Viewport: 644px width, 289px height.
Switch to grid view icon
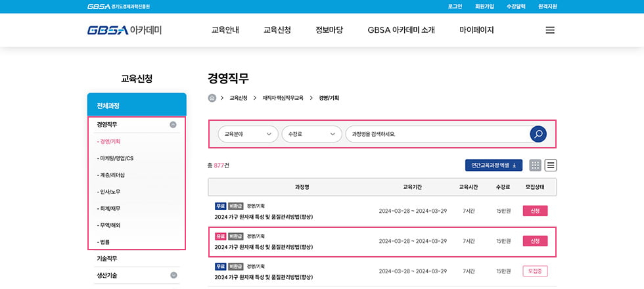(x=535, y=166)
